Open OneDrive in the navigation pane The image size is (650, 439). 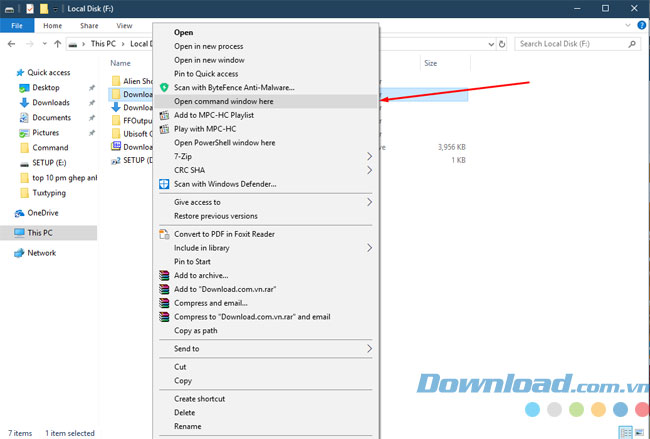pyautogui.click(x=43, y=213)
